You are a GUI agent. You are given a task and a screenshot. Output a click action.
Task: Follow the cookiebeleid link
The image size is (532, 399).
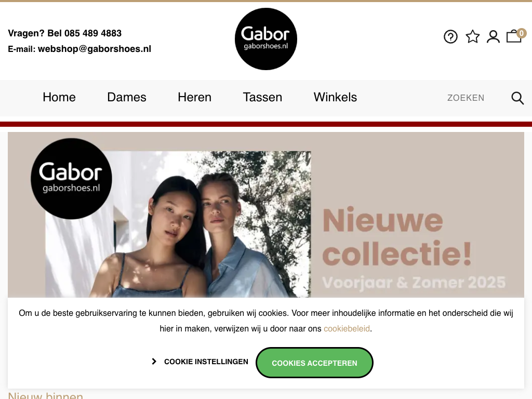[347, 329]
